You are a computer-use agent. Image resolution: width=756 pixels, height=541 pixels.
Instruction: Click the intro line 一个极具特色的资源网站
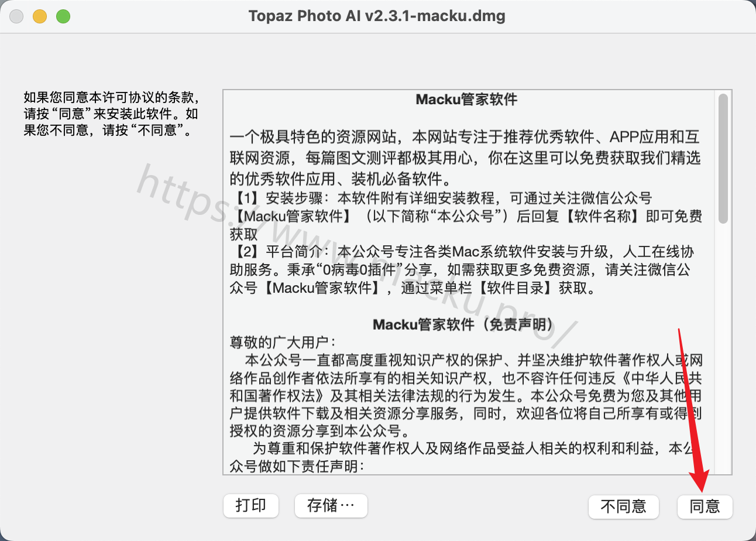pyautogui.click(x=465, y=138)
